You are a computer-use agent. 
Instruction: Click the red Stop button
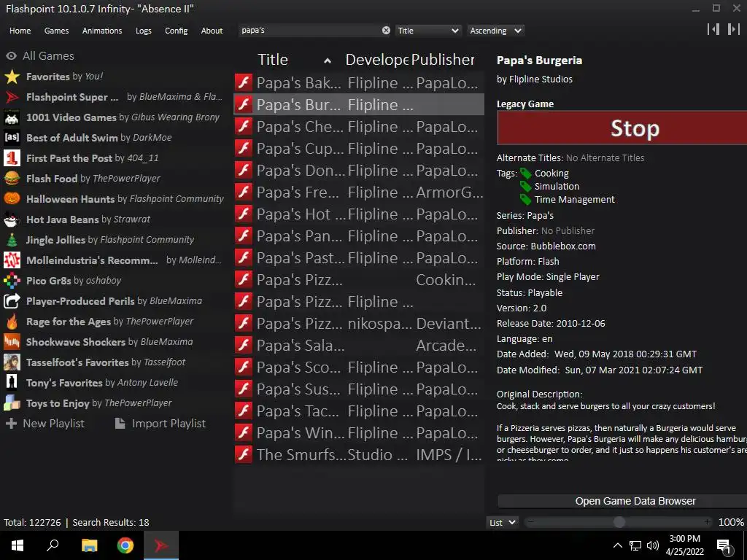[622, 128]
